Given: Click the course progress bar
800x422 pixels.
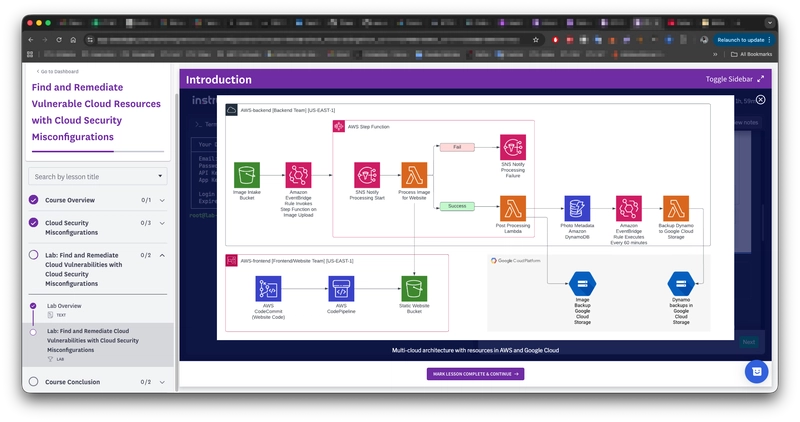Looking at the screenshot, I should tap(98, 152).
